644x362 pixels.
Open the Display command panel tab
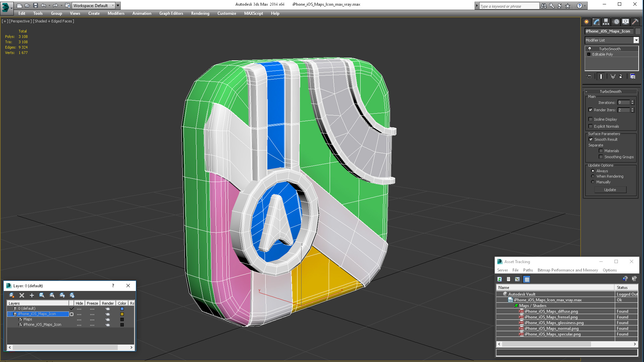pyautogui.click(x=626, y=22)
